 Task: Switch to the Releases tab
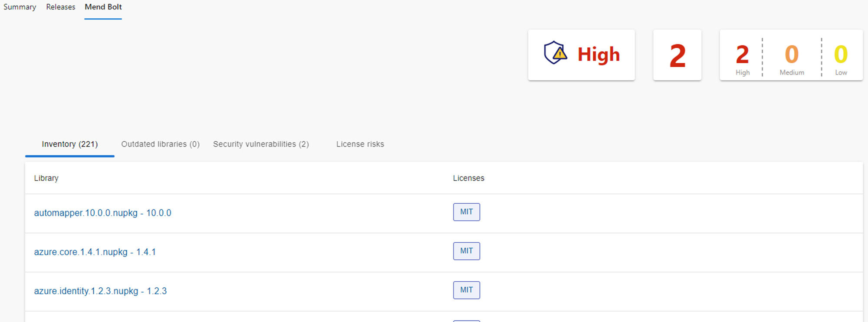click(61, 7)
